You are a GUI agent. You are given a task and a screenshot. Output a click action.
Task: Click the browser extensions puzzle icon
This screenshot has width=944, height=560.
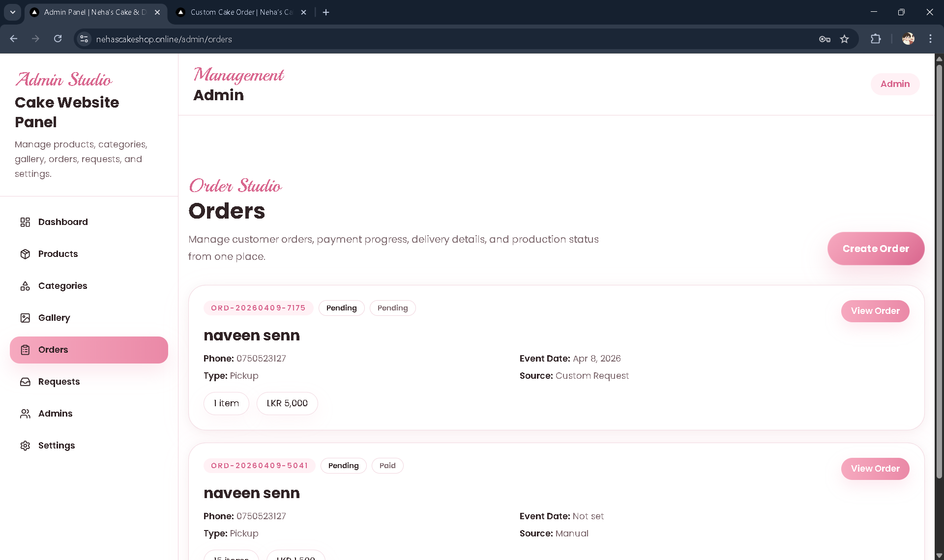pyautogui.click(x=877, y=39)
